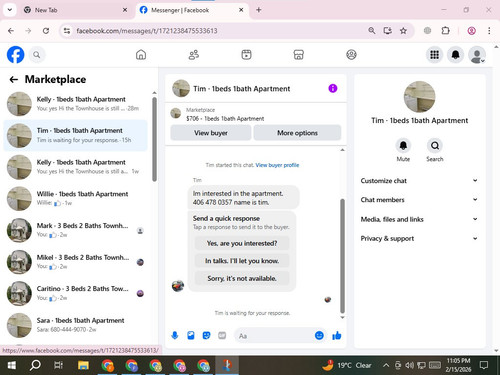This screenshot has width=500, height=375.
Task: Choose a GIF from the composer
Action: (222, 336)
